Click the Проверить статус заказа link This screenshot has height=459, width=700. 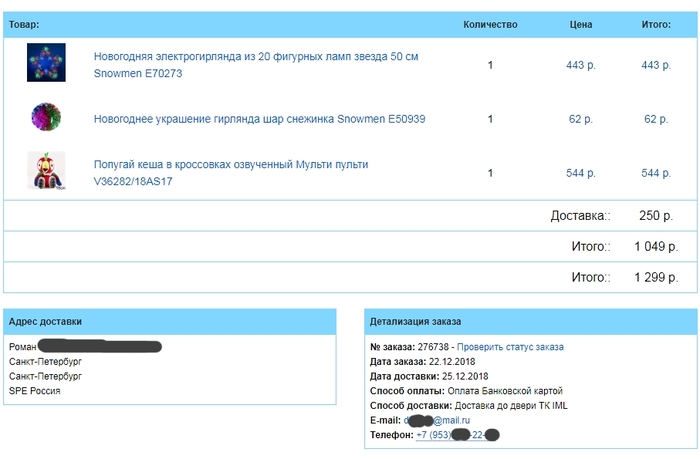pos(510,347)
